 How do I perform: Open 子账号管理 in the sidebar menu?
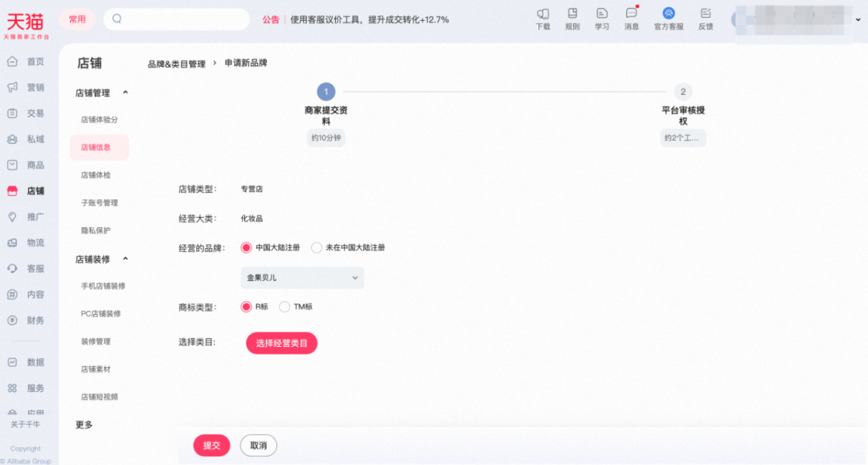tap(99, 202)
